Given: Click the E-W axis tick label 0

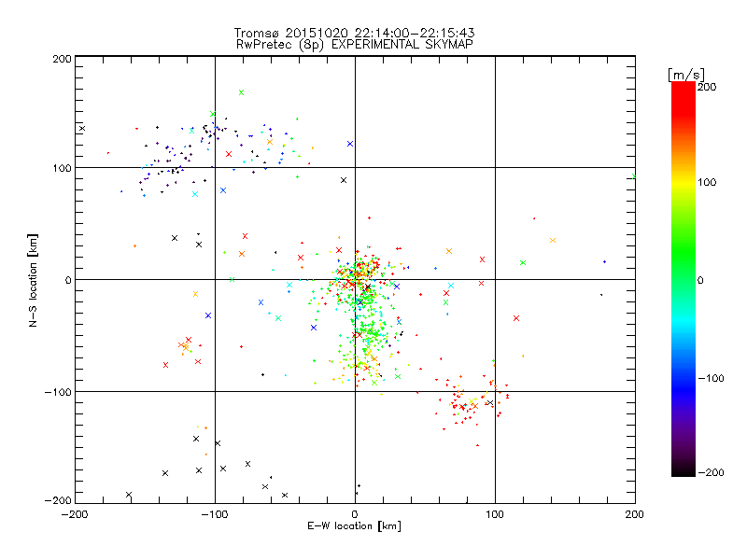Looking at the screenshot, I should (x=355, y=514).
